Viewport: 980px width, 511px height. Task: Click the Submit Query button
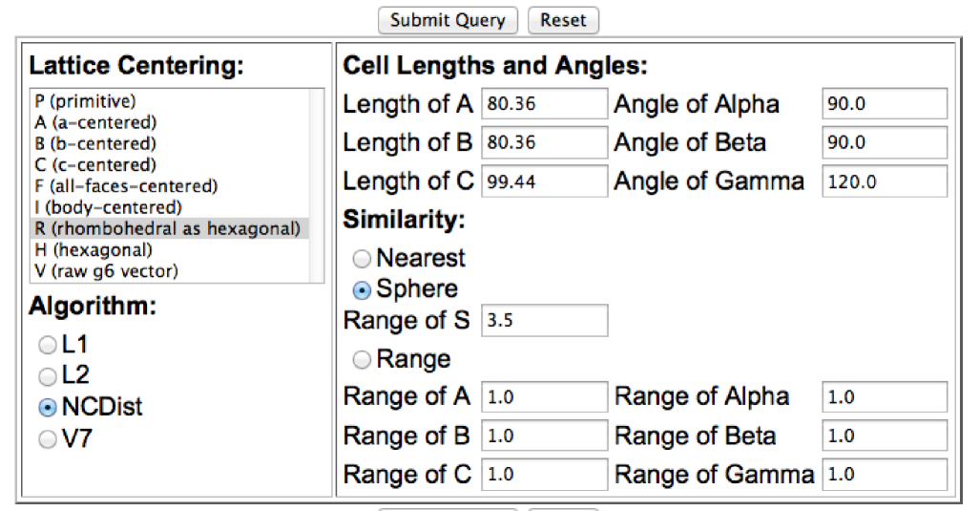tap(448, 20)
